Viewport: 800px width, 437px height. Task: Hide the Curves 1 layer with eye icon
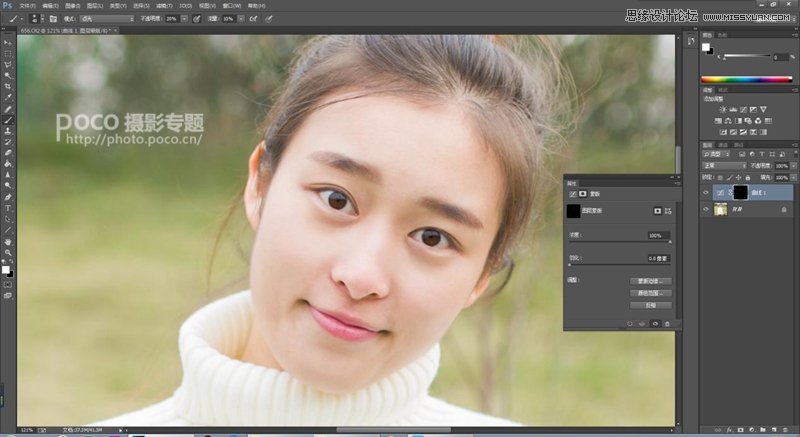coord(706,192)
